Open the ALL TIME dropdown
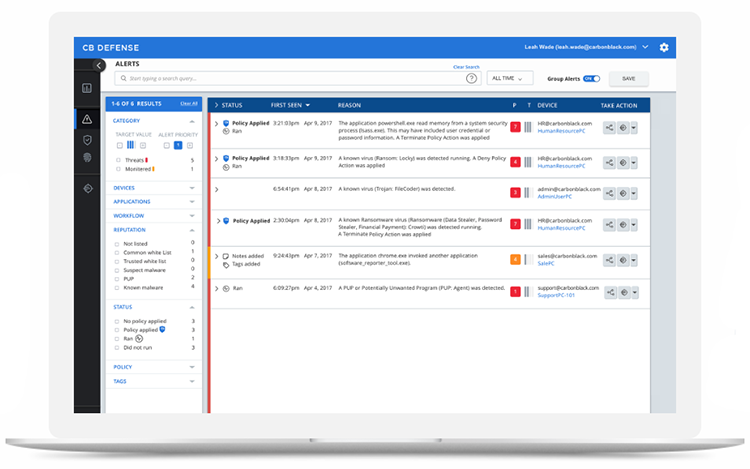750x469 pixels. coord(510,78)
